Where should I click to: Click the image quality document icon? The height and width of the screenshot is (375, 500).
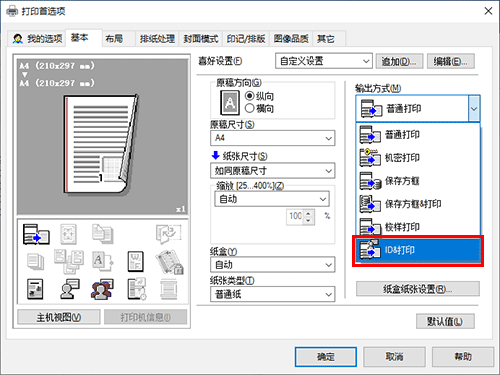(35, 289)
